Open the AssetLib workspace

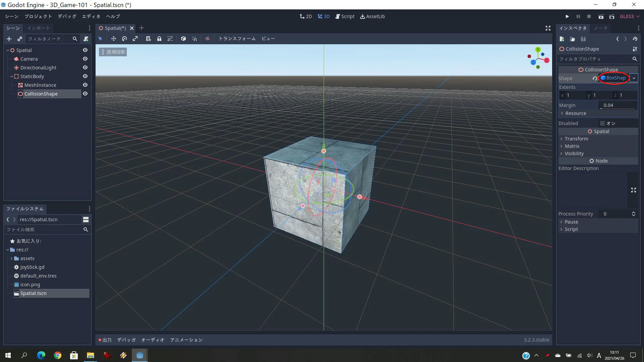[x=372, y=16]
